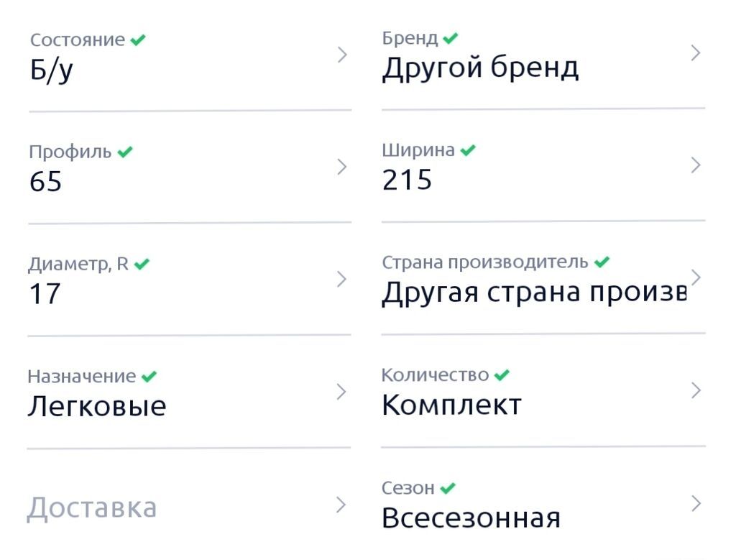The image size is (736, 560).
Task: Open the Страна производитель chevron
Action: (696, 277)
